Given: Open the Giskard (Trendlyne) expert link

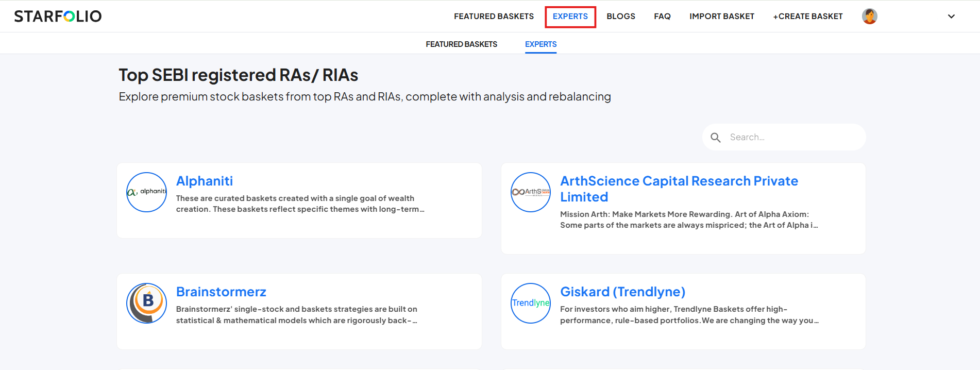Looking at the screenshot, I should (622, 292).
